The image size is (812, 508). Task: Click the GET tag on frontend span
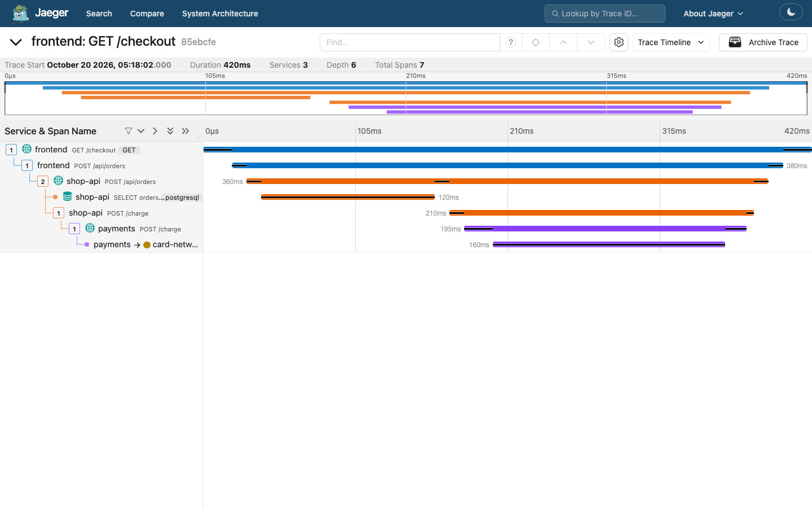point(129,150)
